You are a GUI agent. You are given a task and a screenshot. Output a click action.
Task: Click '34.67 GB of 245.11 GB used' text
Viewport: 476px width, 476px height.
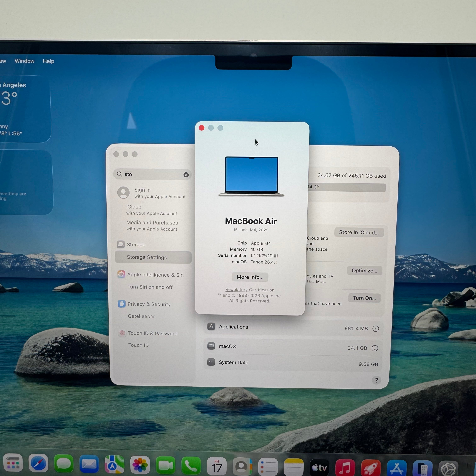[x=352, y=176]
